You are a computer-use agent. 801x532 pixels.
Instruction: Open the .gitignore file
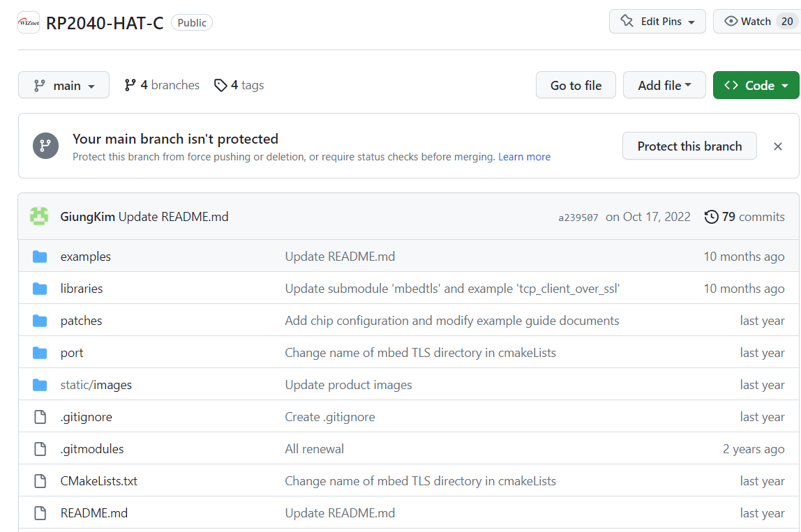click(x=86, y=417)
